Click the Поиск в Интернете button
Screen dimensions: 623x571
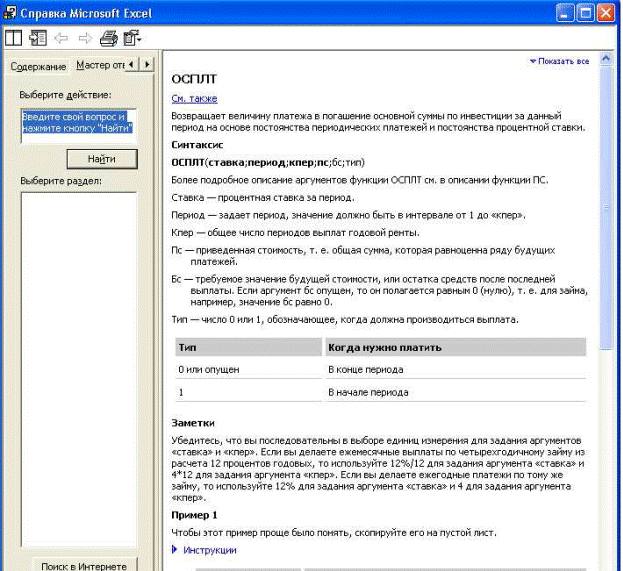tap(84, 565)
